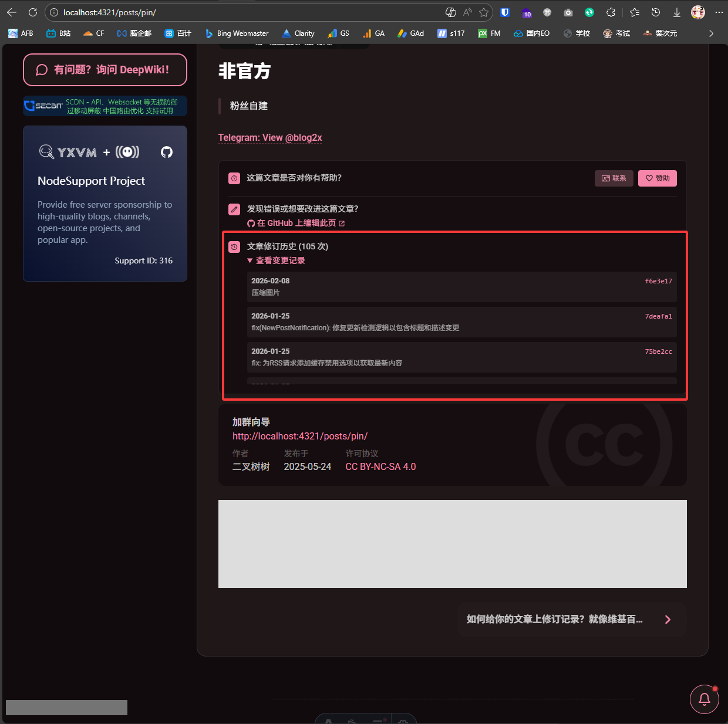
Task: Click the CC BY-NC-SA 4.0 license link
Action: point(380,466)
